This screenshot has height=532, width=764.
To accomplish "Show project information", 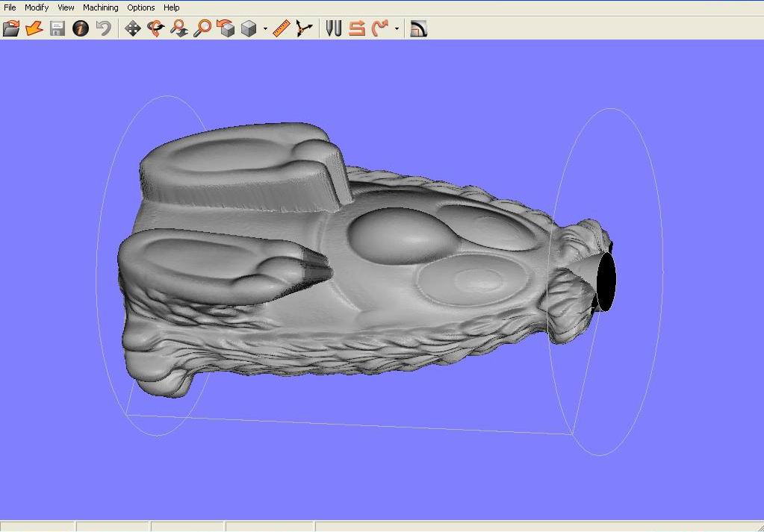I will pos(80,28).
